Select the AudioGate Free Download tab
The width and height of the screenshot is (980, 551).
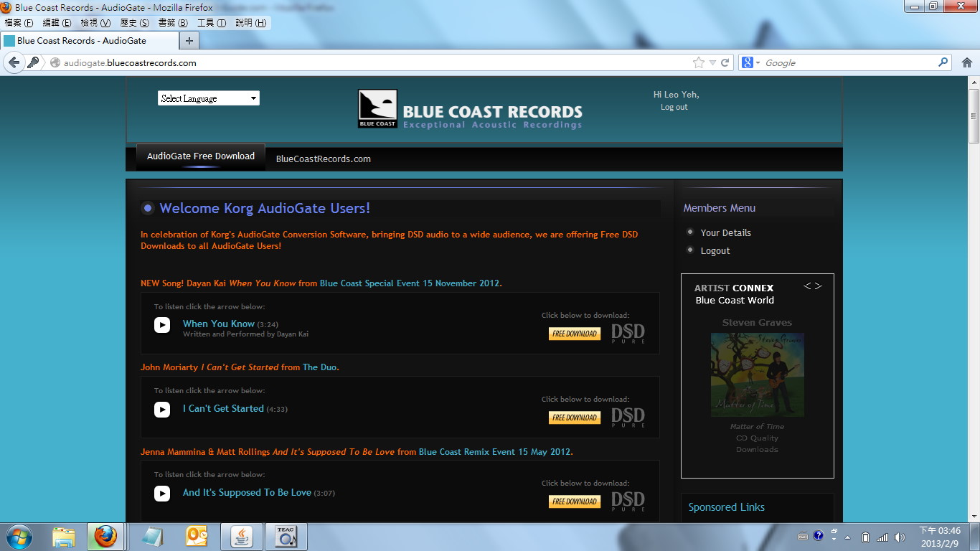(201, 156)
